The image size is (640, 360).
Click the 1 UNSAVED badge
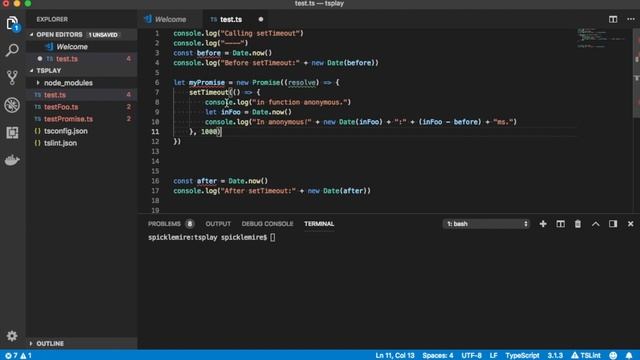point(103,35)
